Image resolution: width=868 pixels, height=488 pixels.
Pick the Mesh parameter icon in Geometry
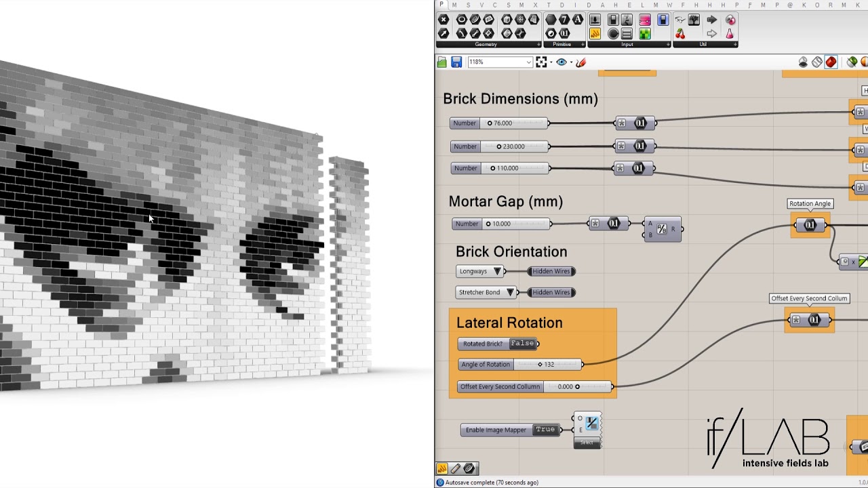(x=520, y=20)
